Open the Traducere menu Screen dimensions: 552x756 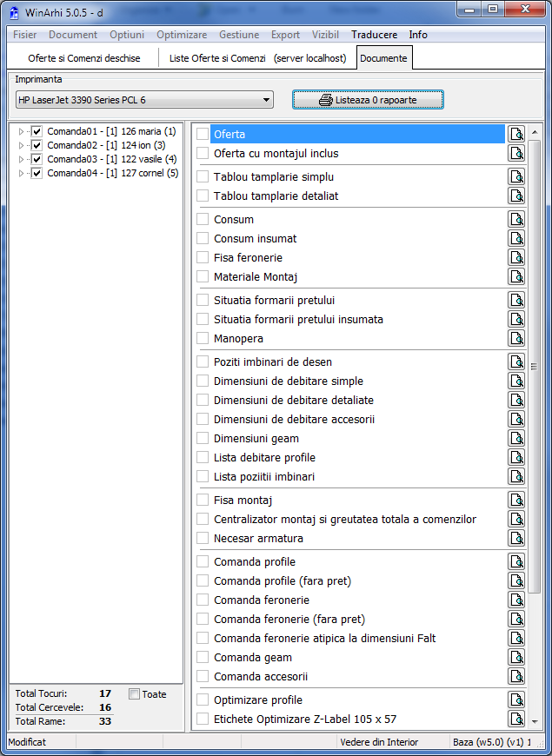[375, 35]
